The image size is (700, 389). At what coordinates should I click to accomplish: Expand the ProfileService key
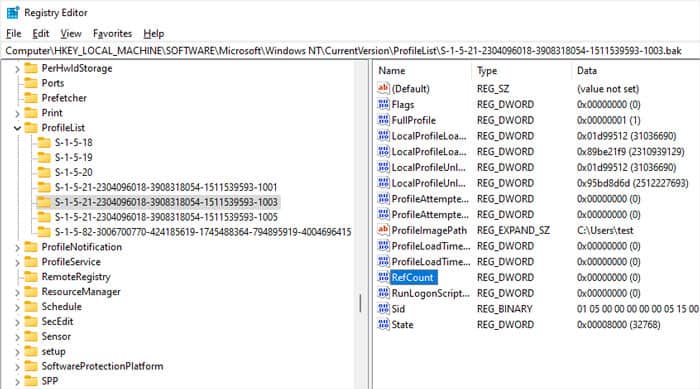pyautogui.click(x=17, y=263)
